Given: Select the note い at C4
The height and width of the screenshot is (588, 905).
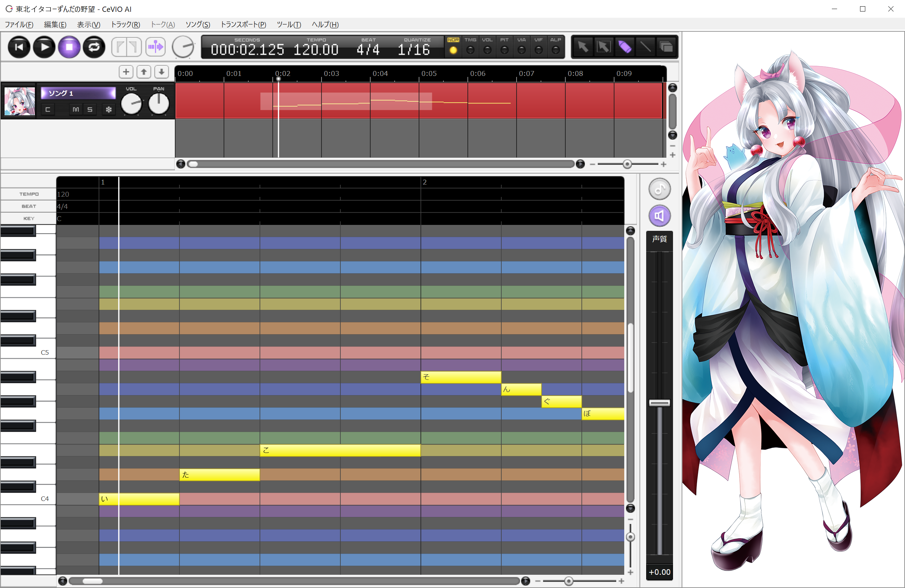Looking at the screenshot, I should coord(139,499).
